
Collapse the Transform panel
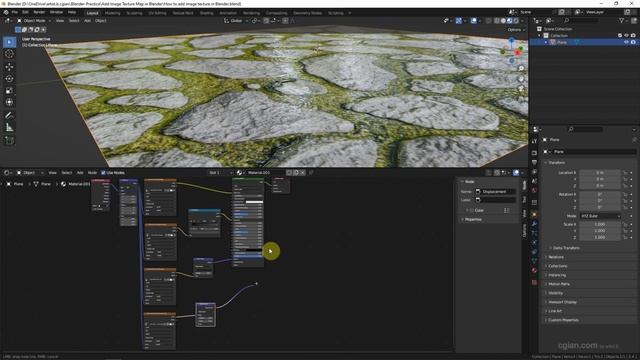pos(556,162)
